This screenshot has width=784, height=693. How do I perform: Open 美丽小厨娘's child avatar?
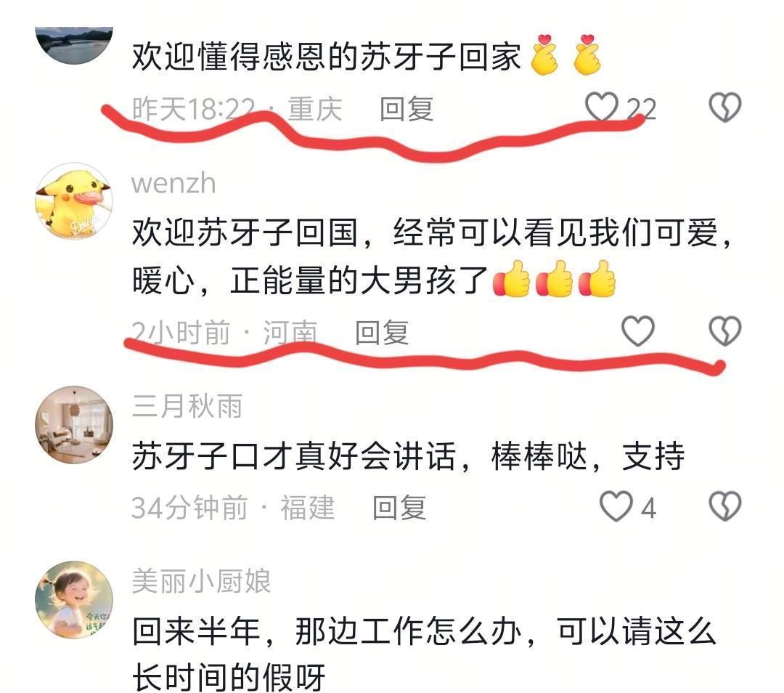[x=74, y=600]
